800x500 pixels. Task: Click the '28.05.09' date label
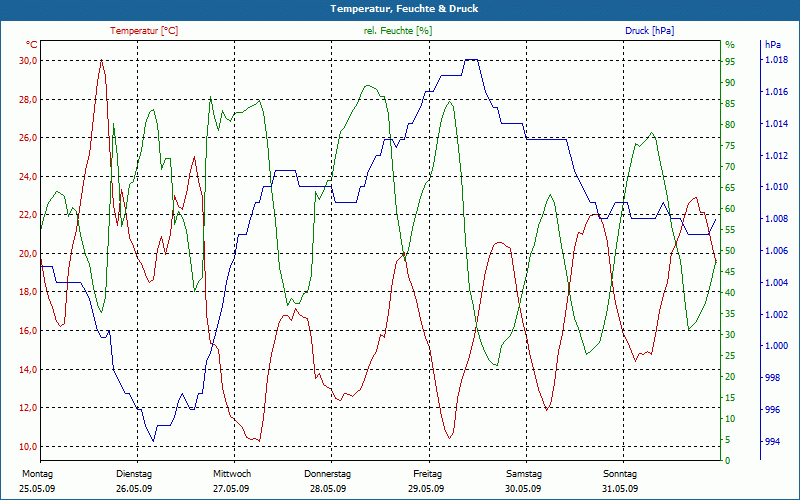click(328, 489)
